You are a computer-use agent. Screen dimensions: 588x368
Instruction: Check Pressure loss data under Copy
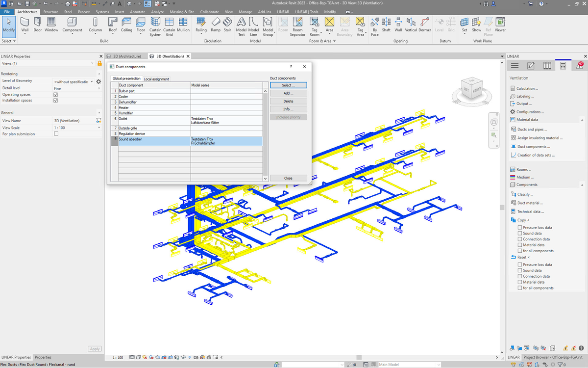[x=520, y=228]
